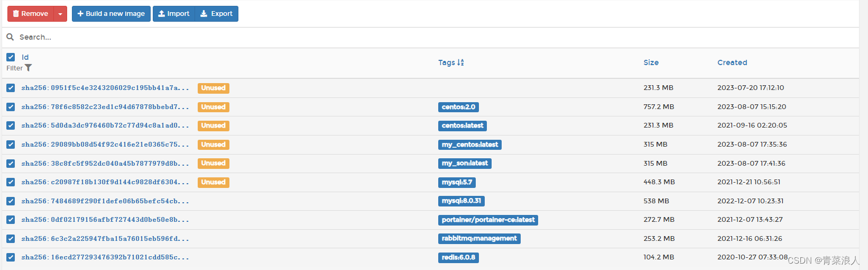Uncheck the mysql:8.0.31 row checkbox
Viewport: 868px width, 270px height.
[x=11, y=201]
